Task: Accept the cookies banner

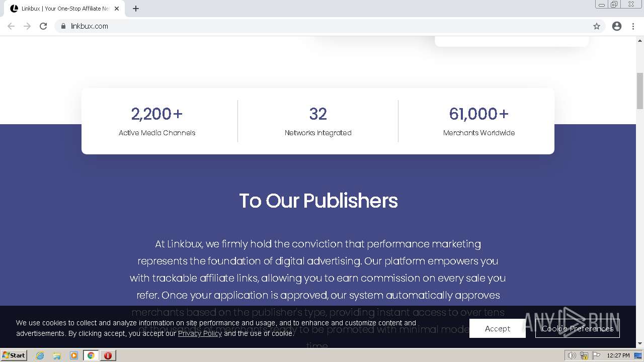Action: (x=497, y=328)
